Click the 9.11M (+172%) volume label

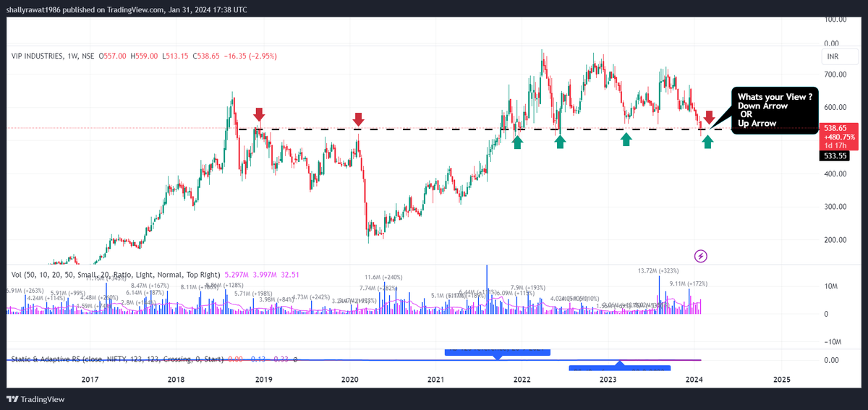click(x=687, y=283)
